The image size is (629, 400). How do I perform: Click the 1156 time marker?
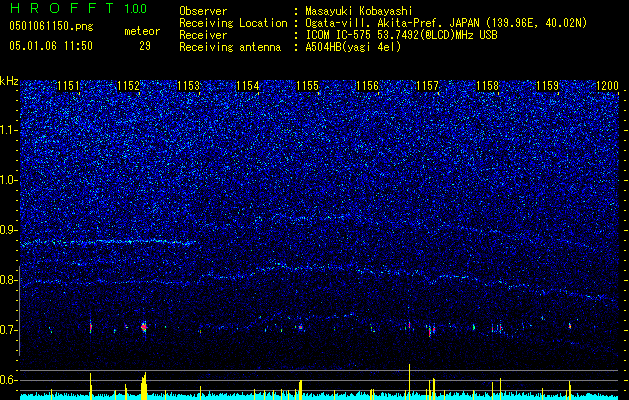(x=368, y=85)
